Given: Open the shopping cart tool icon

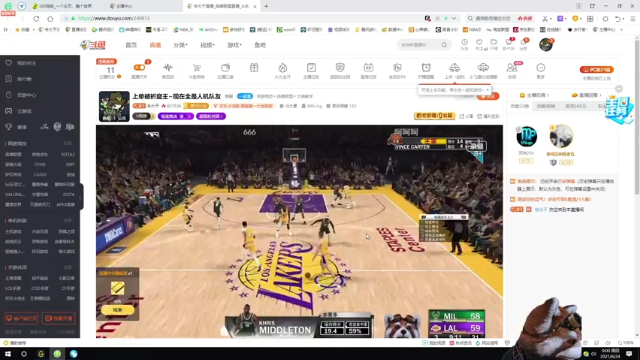Looking at the screenshot, I should pyautogui.click(x=197, y=70).
